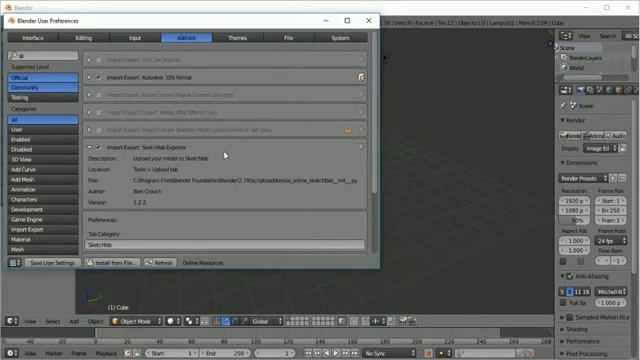Viewport: 640px width, 360px height.
Task: Select the Development category
Action: click(x=43, y=209)
